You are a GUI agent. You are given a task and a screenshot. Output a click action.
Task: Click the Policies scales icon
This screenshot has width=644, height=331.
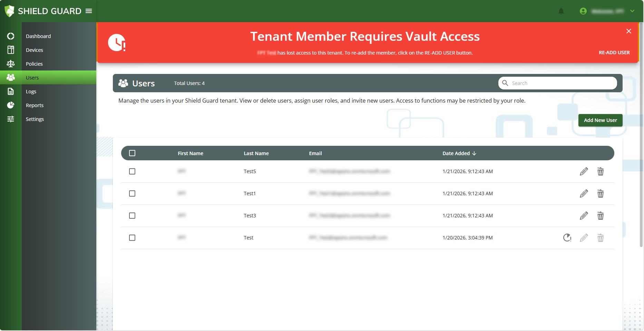(x=11, y=64)
